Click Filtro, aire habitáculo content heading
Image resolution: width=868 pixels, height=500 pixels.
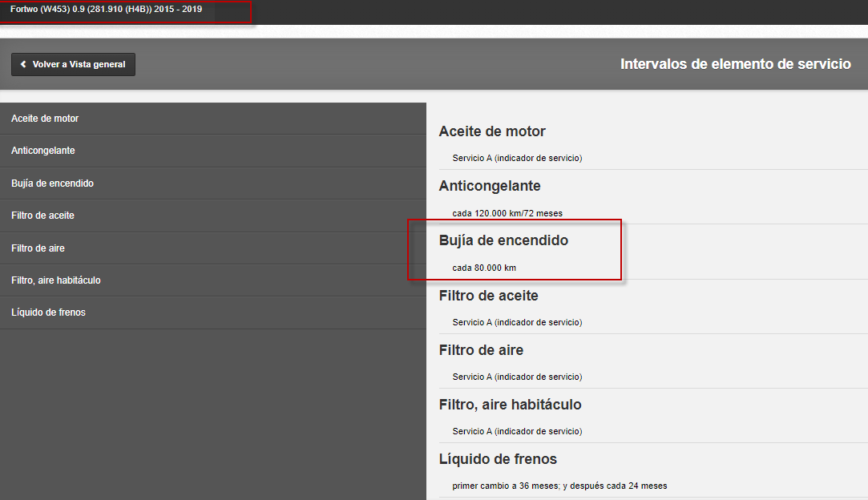click(x=511, y=405)
